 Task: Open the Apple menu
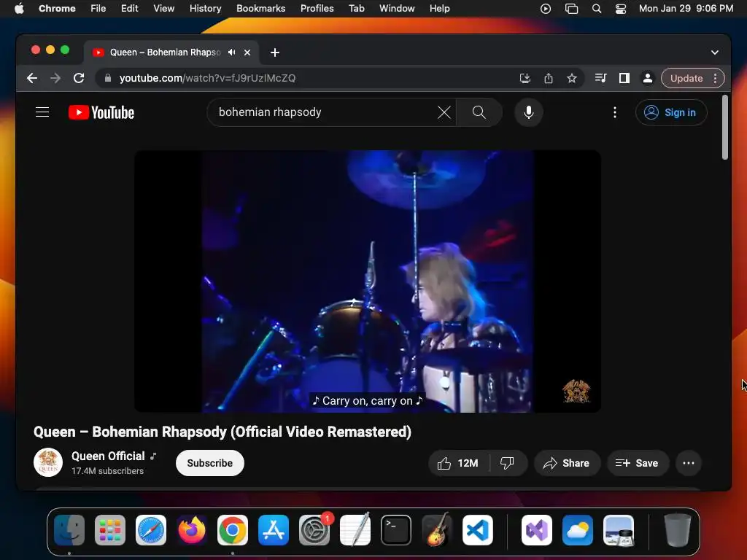[19, 8]
